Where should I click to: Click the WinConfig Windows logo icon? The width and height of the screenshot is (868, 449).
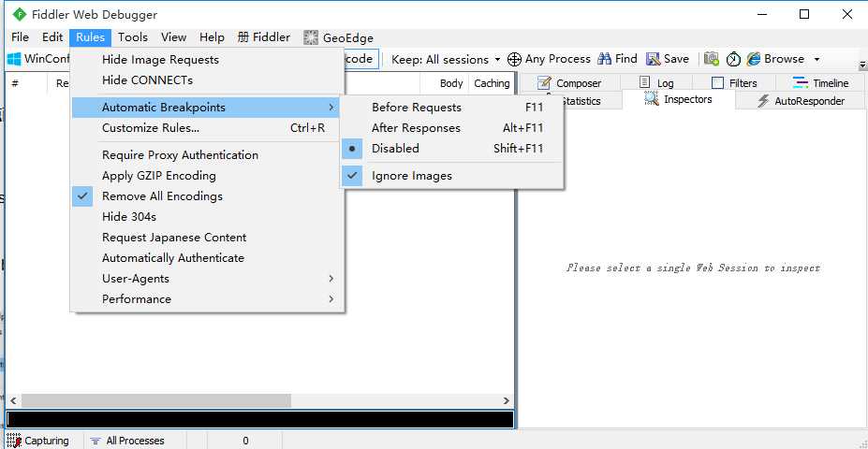[x=14, y=59]
